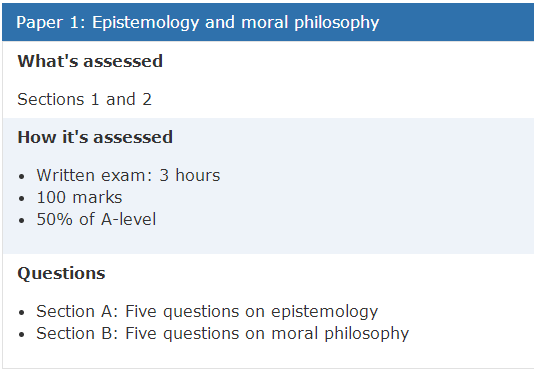Image resolution: width=534 pixels, height=370 pixels.
Task: Click the "Written exam: 3 hours" item
Action: (x=128, y=175)
